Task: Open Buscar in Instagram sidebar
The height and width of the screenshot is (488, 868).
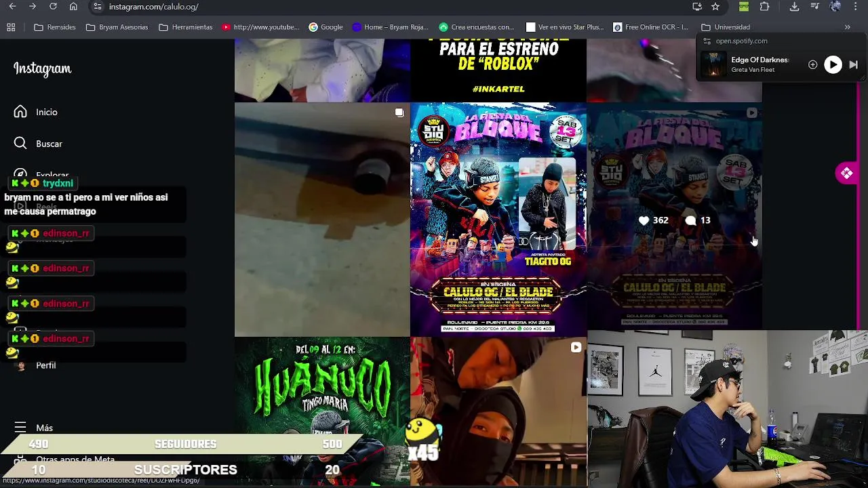Action: click(49, 144)
